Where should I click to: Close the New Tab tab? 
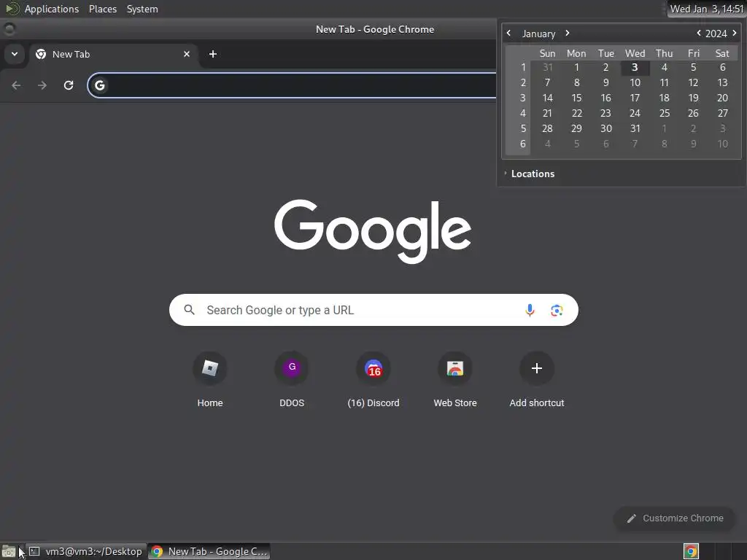(x=187, y=54)
